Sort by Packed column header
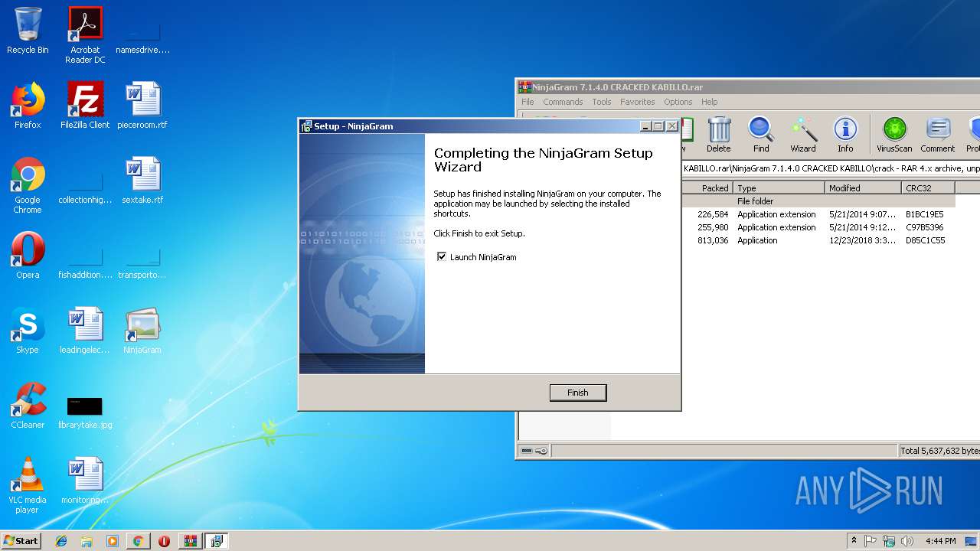Screen dimensions: 980x551 click(707, 187)
